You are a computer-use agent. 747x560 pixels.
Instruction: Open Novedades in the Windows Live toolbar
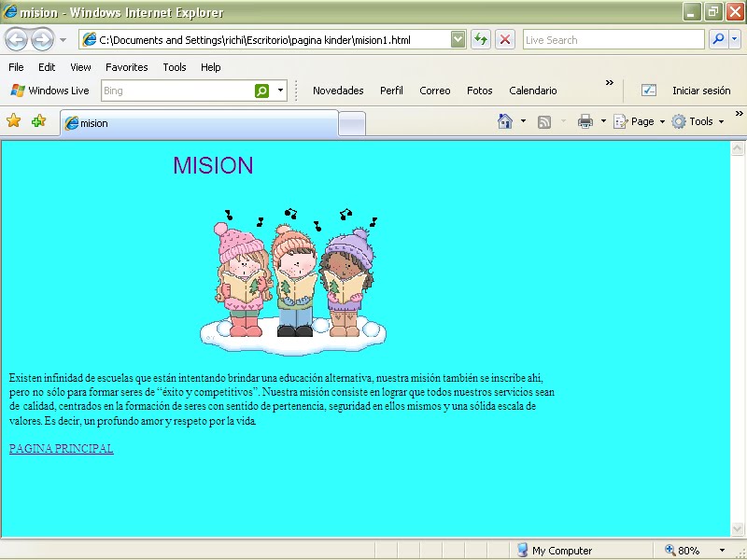[x=338, y=91]
